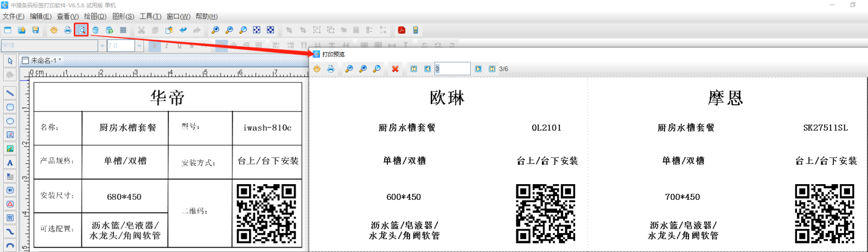868x252 pixels.
Task: Go to next page in print preview
Action: (478, 69)
